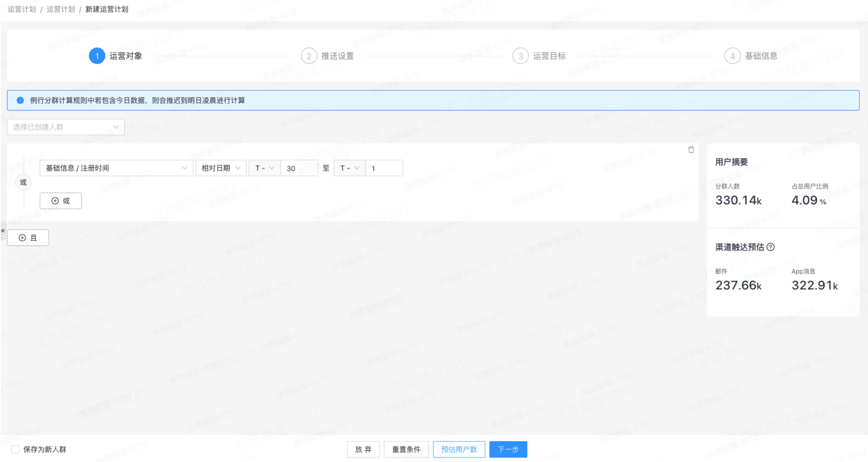868x462 pixels.
Task: Click the step 1 circle for 运营对象
Action: click(x=97, y=56)
